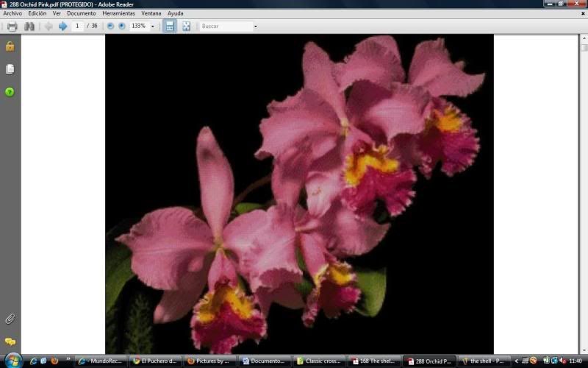
Task: Open the Herramientas menu
Action: click(118, 13)
